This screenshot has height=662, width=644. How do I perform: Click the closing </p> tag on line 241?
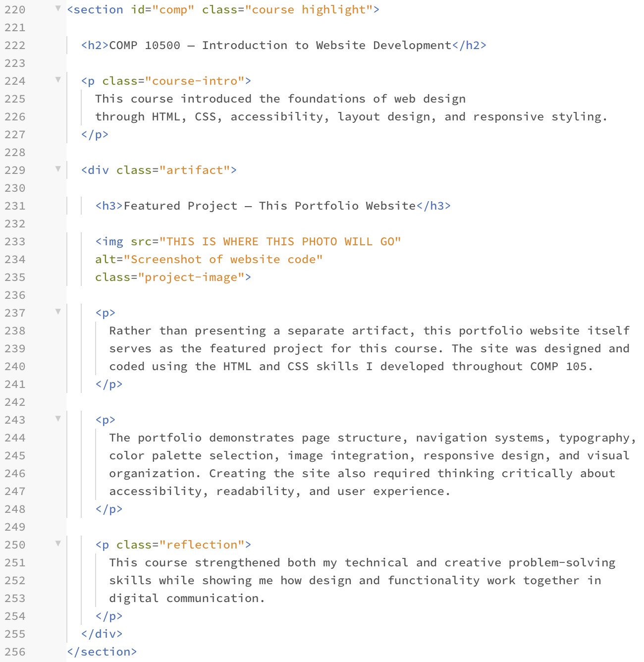pyautogui.click(x=109, y=385)
